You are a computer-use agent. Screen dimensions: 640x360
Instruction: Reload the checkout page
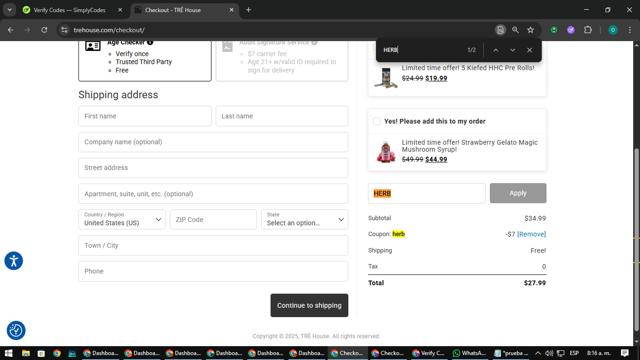[44, 30]
